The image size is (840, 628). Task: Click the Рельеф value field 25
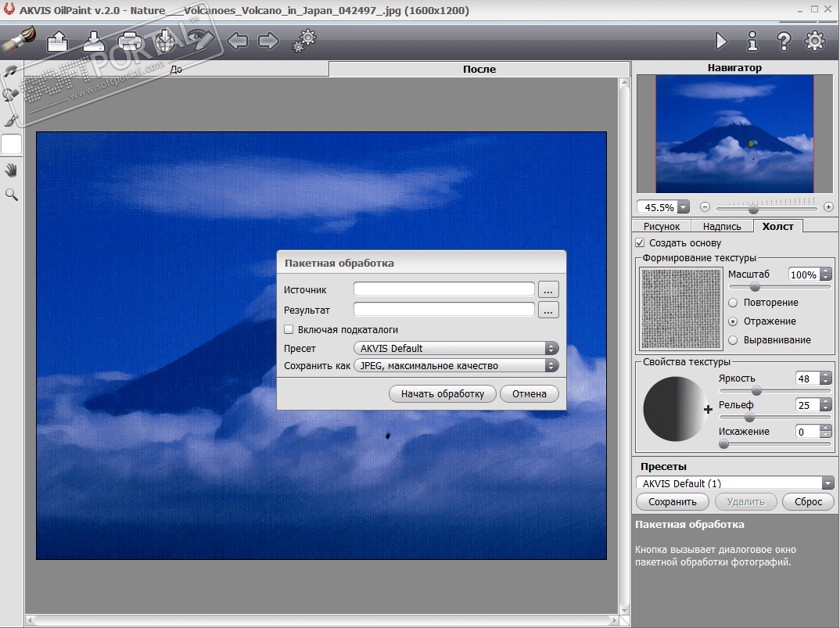807,405
